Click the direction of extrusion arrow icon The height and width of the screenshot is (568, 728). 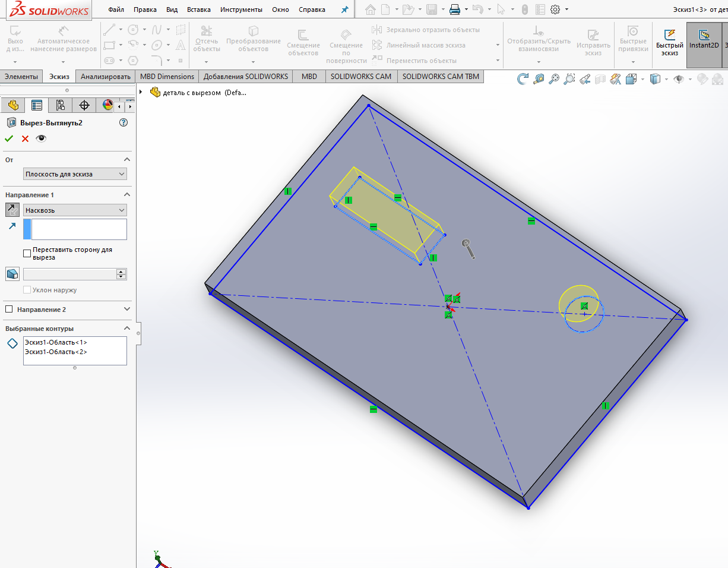[12, 226]
